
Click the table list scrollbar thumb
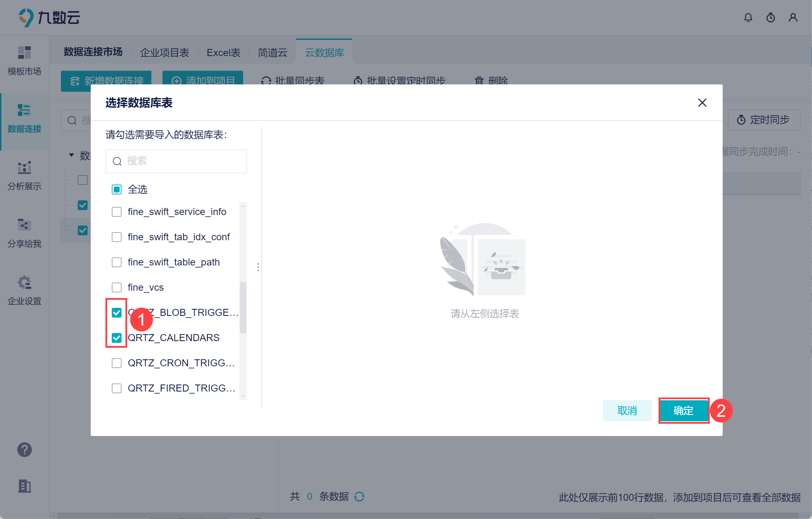(243, 307)
